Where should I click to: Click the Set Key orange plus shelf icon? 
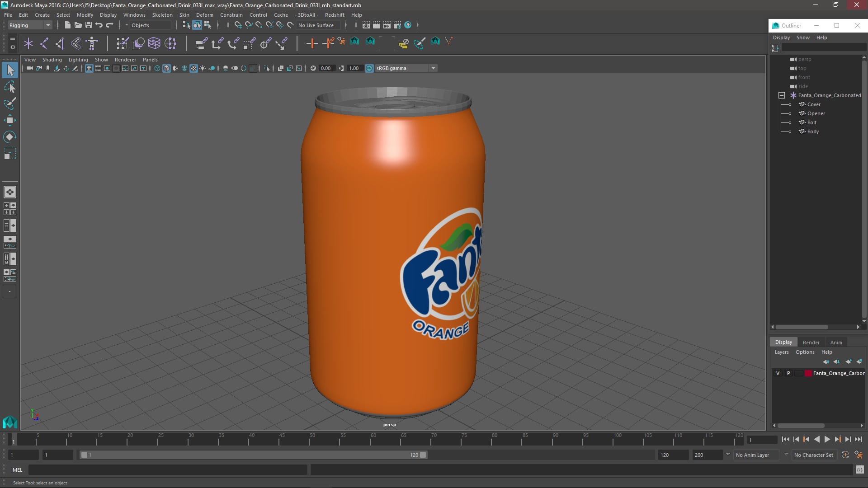[x=312, y=43]
